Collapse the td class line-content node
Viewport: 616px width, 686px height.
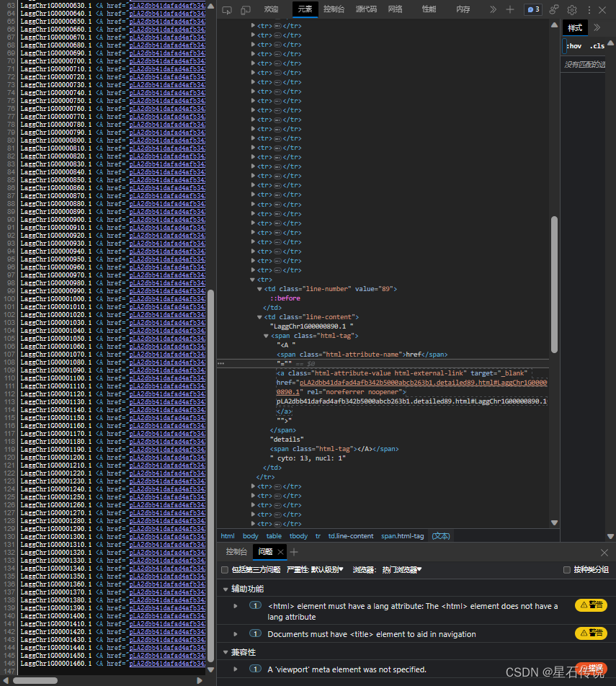click(259, 317)
